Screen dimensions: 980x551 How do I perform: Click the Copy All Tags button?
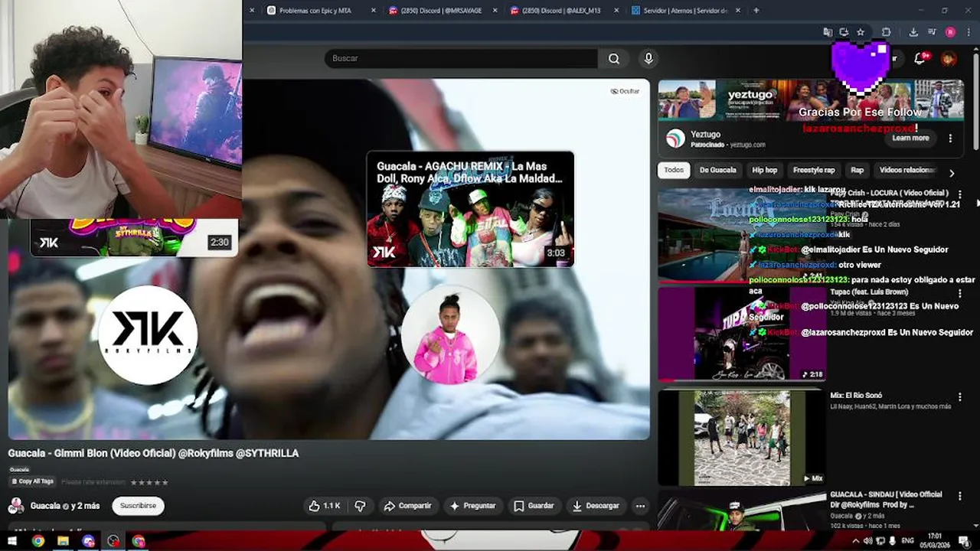32,481
